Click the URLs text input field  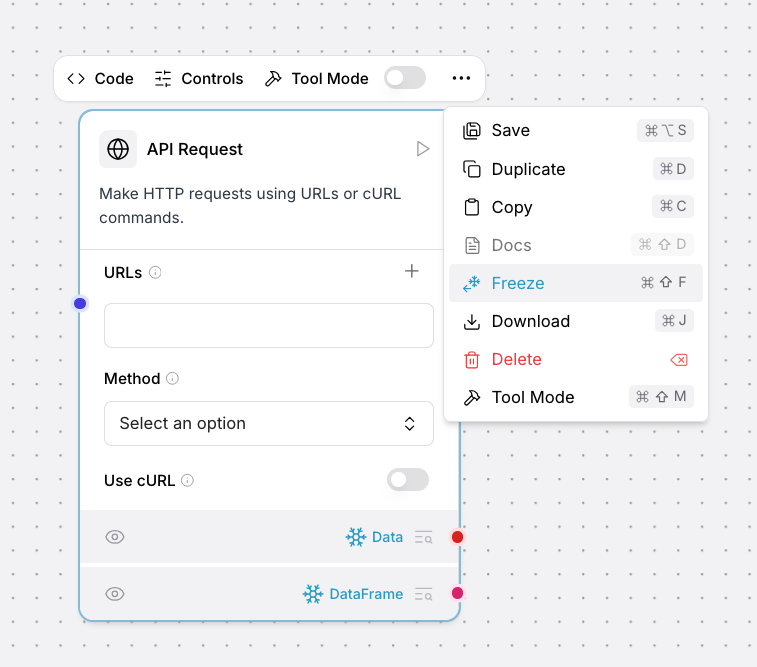point(268,325)
